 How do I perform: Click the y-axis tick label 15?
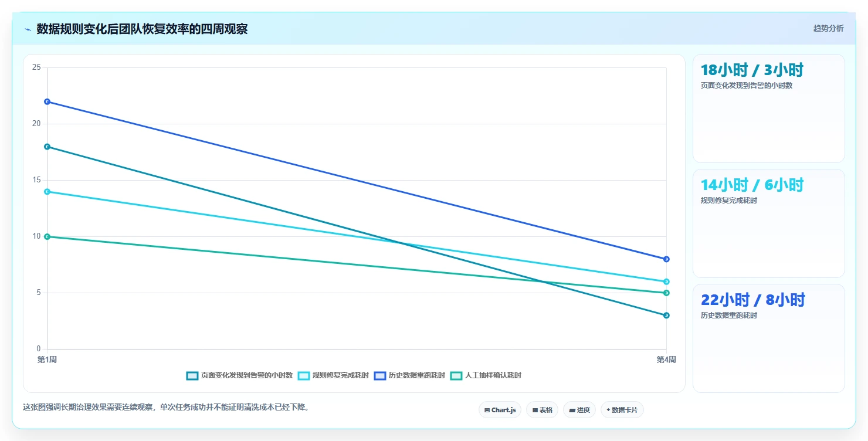point(36,180)
